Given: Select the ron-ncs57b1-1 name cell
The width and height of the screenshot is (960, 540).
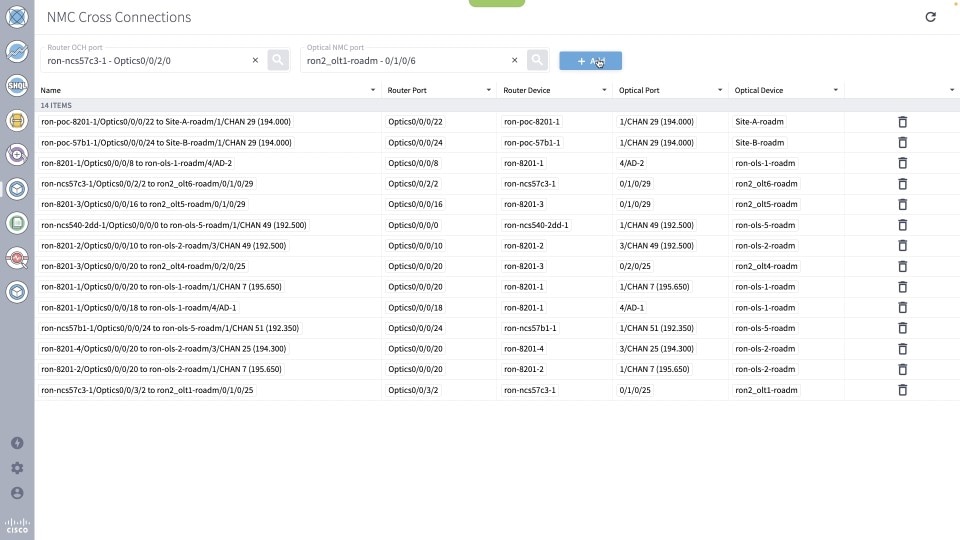Looking at the screenshot, I should tap(170, 328).
